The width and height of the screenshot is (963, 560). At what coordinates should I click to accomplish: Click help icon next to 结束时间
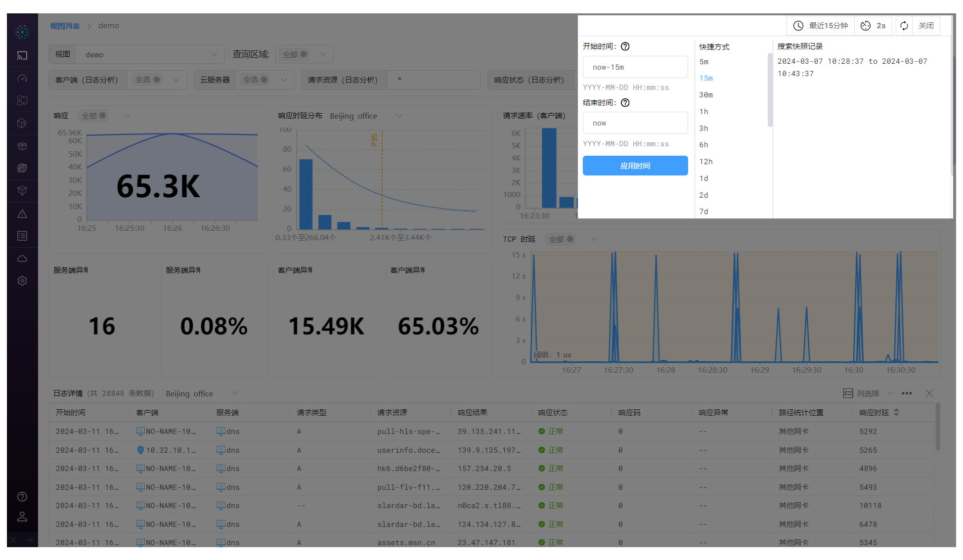tap(625, 103)
